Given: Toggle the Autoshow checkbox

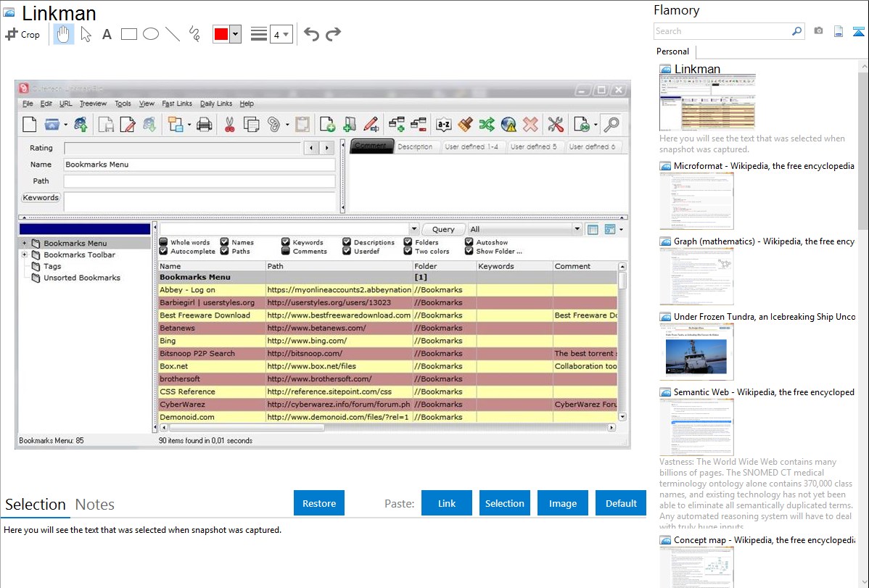Looking at the screenshot, I should point(469,242).
